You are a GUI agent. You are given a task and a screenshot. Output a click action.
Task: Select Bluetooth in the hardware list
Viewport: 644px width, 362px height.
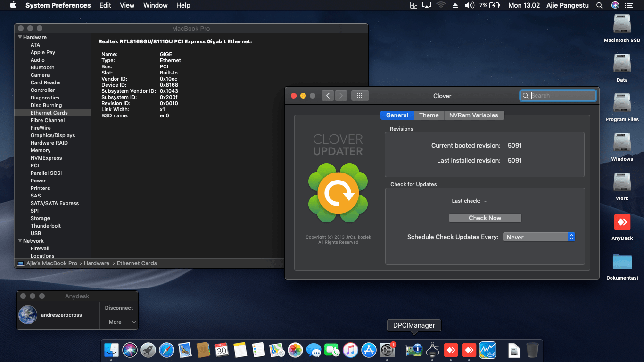(x=42, y=67)
